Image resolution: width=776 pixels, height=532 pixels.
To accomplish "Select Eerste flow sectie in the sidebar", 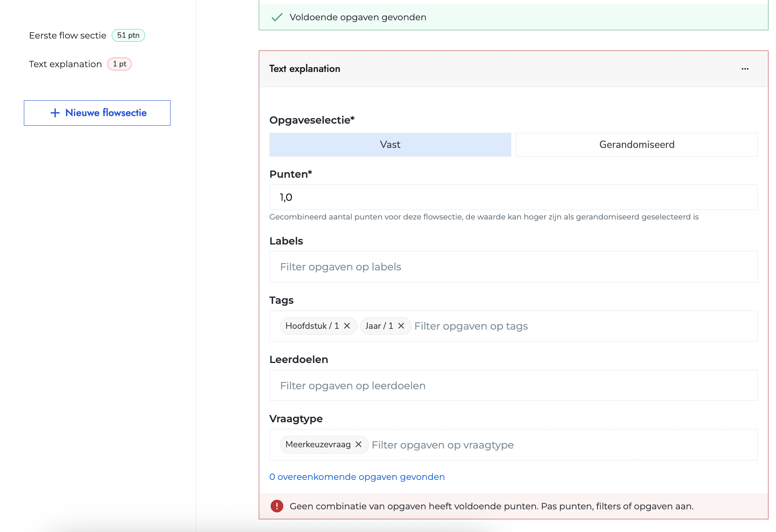I will 67,35.
